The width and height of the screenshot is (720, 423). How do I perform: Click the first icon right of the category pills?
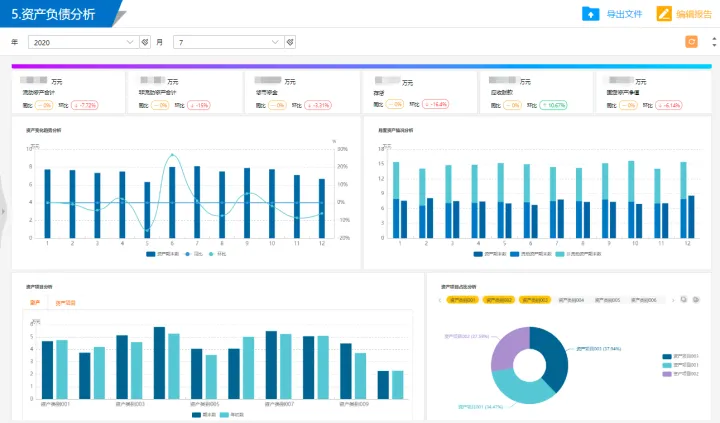point(684,299)
